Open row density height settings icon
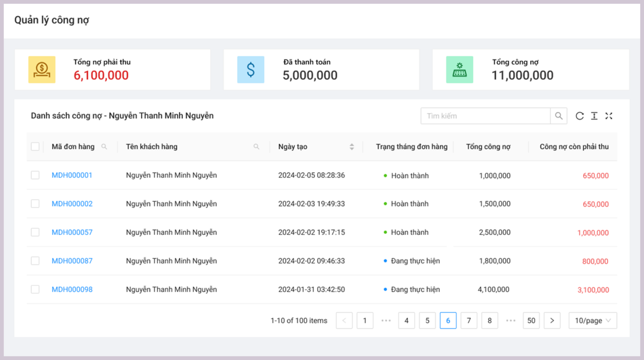 coord(594,116)
